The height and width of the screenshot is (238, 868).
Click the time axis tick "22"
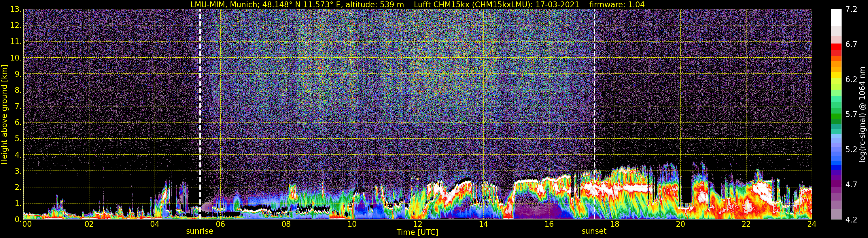(x=746, y=224)
